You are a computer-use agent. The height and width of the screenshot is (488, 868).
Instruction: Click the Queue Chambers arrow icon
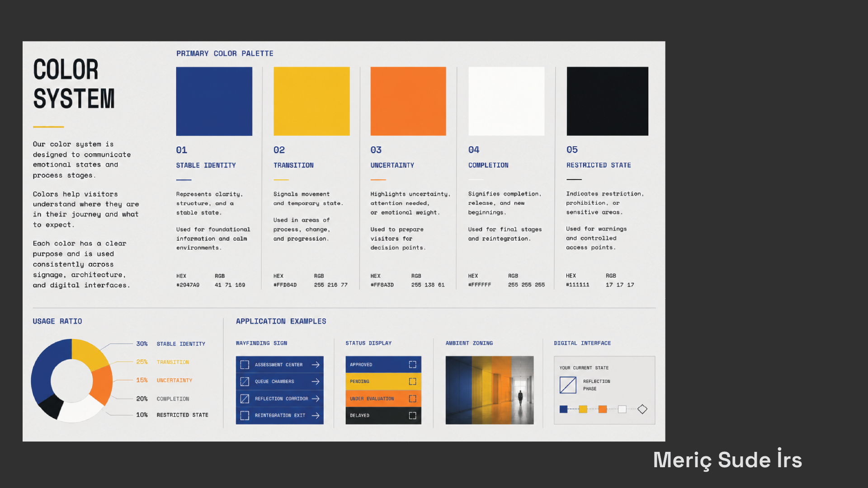[x=316, y=382]
